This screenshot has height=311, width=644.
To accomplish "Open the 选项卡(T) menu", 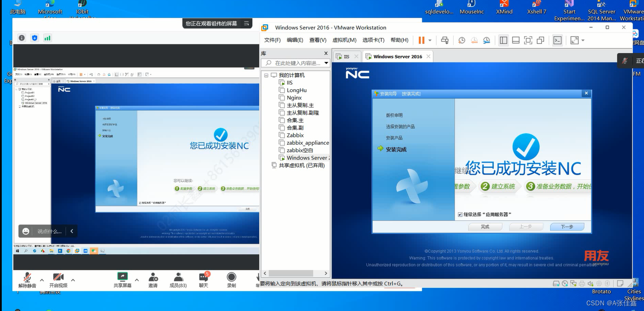I will click(x=374, y=40).
